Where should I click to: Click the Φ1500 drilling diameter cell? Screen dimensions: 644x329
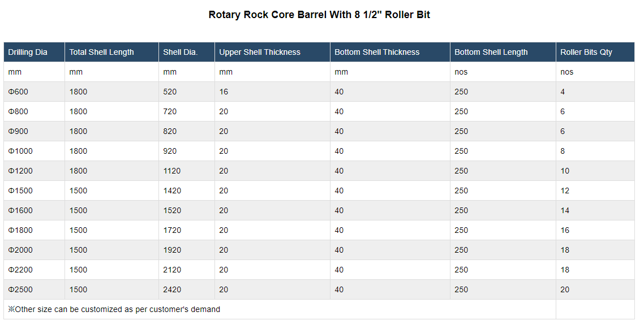34,191
